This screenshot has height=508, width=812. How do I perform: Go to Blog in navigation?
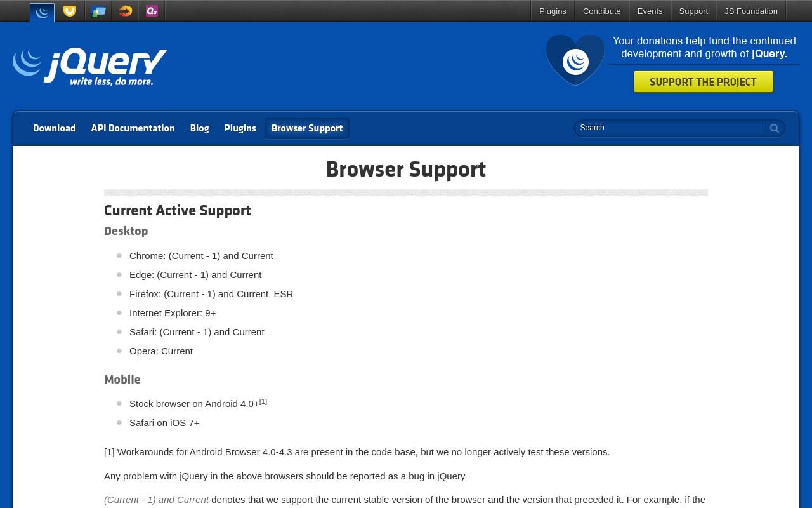(x=199, y=128)
